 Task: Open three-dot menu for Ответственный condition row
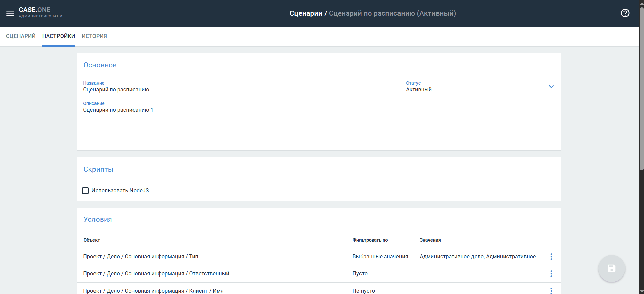[x=551, y=274]
